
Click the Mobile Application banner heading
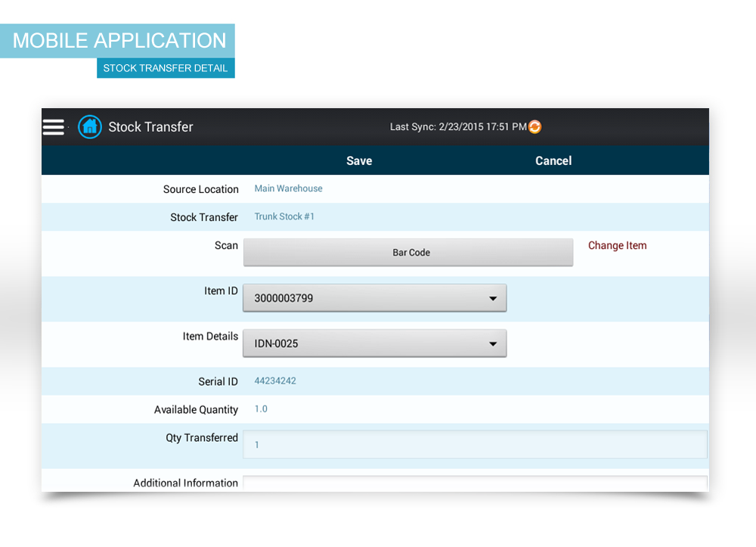point(119,41)
